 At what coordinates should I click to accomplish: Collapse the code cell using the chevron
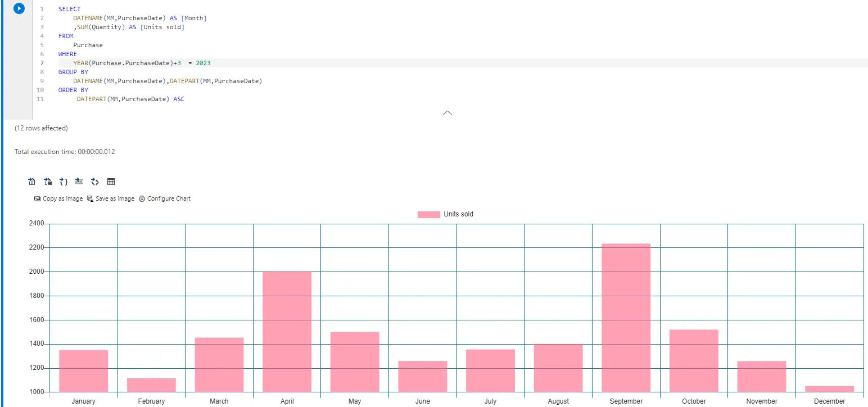[447, 113]
